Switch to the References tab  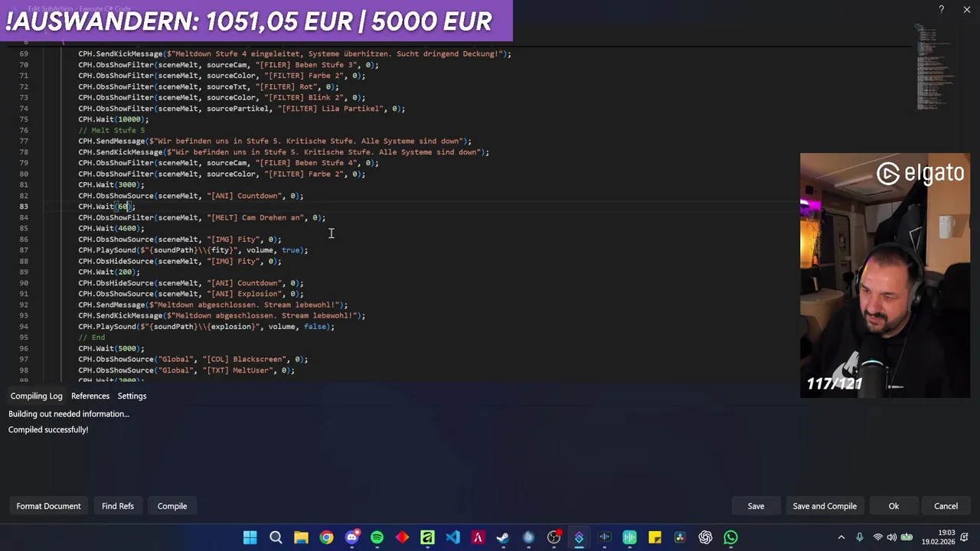tap(90, 396)
